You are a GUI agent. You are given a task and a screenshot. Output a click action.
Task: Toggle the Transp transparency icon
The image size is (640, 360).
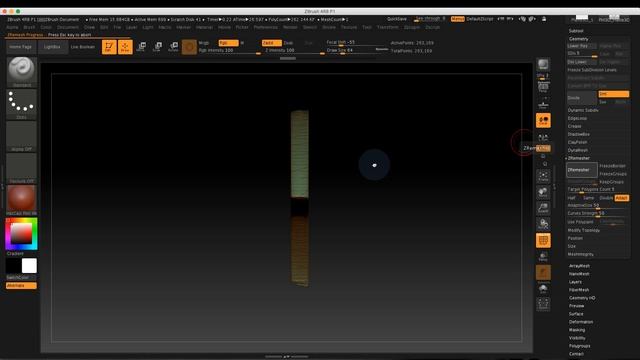point(543,256)
